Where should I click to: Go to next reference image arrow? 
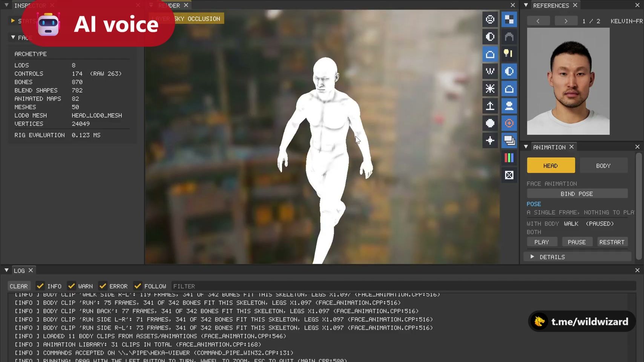click(x=566, y=21)
